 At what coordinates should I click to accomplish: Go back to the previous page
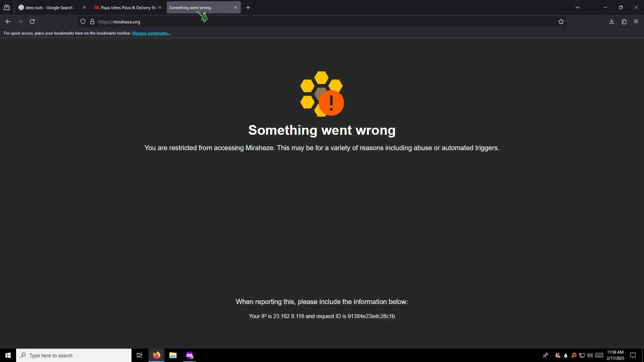[8, 21]
